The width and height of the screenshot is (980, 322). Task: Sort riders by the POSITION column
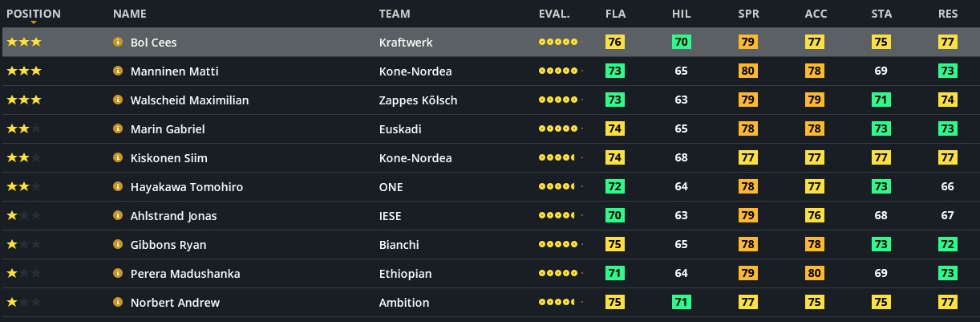point(33,14)
